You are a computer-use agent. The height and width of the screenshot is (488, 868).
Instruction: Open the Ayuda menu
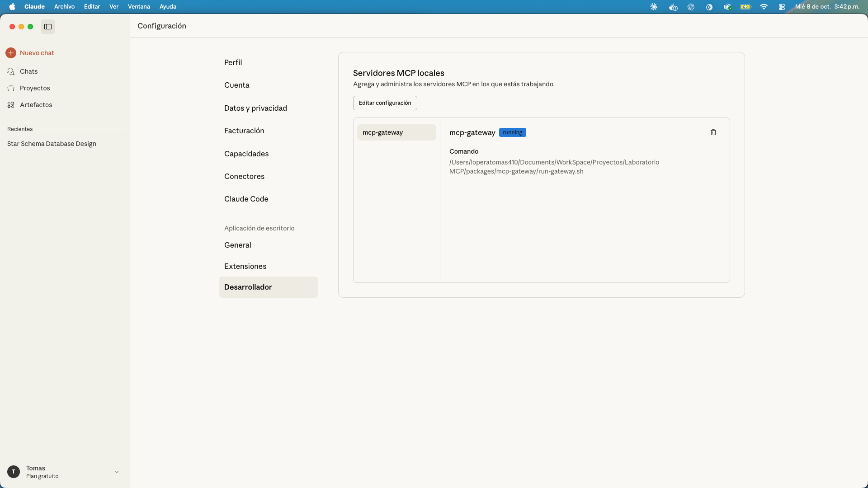pyautogui.click(x=168, y=7)
